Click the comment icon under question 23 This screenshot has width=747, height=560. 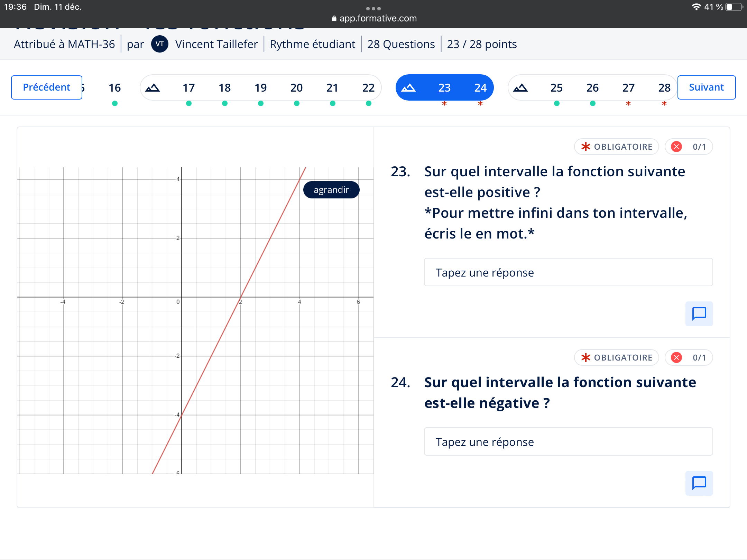tap(699, 314)
